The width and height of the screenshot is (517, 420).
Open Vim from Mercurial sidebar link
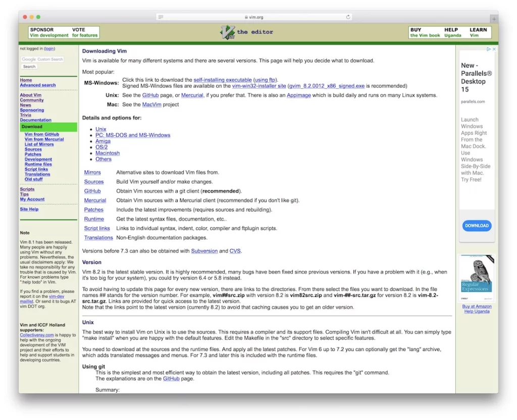[x=44, y=139]
